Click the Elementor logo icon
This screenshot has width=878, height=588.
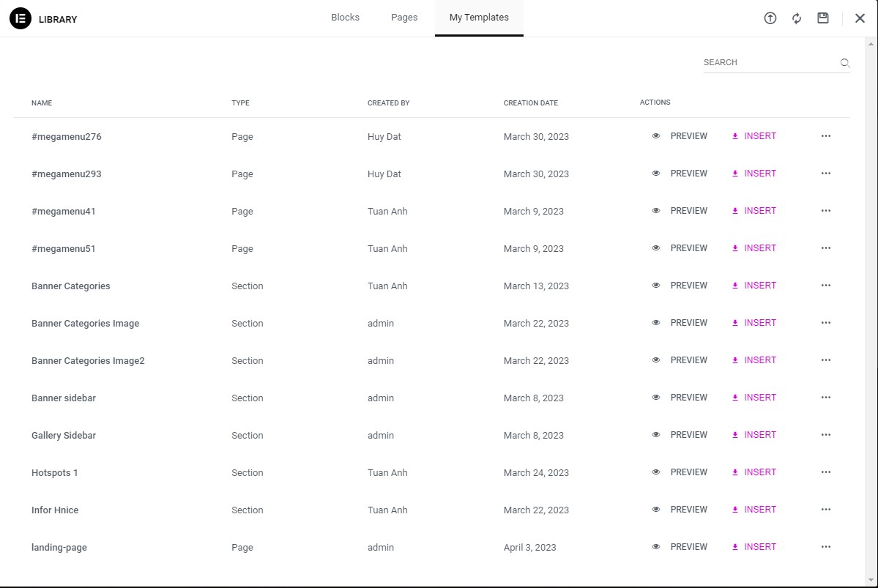(21, 18)
